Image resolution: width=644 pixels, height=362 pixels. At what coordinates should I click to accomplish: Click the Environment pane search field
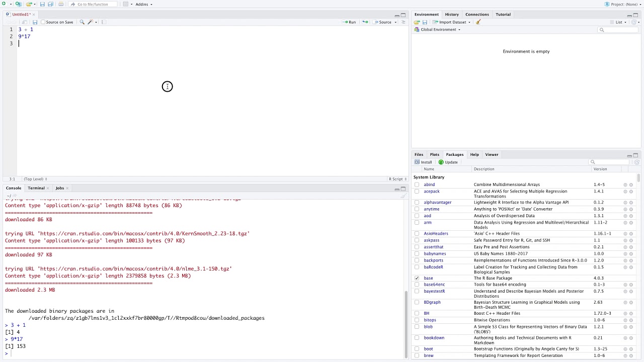tap(618, 30)
